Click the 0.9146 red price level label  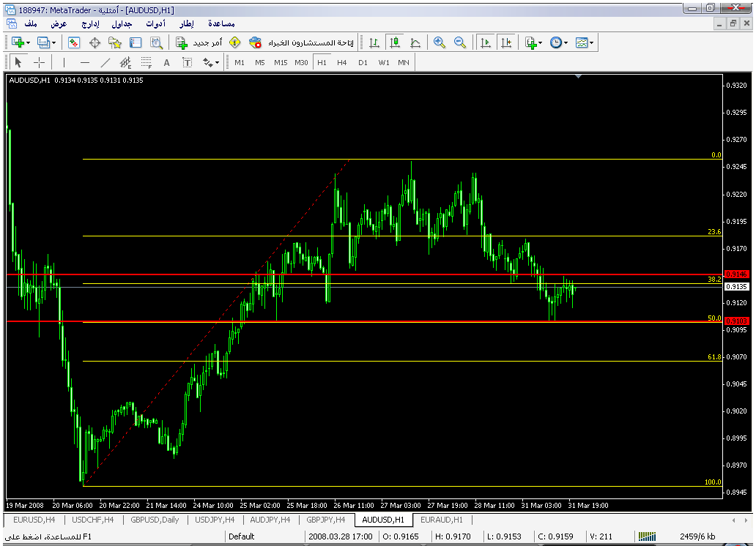pyautogui.click(x=736, y=274)
